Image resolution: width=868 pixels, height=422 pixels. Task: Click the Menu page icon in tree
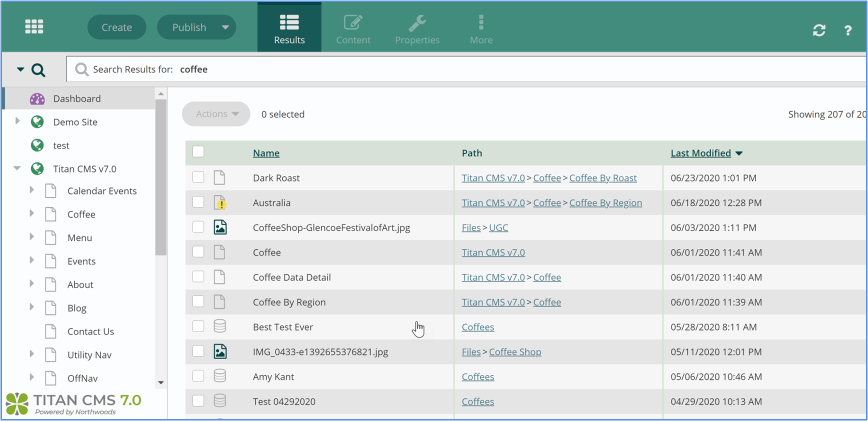pos(50,238)
